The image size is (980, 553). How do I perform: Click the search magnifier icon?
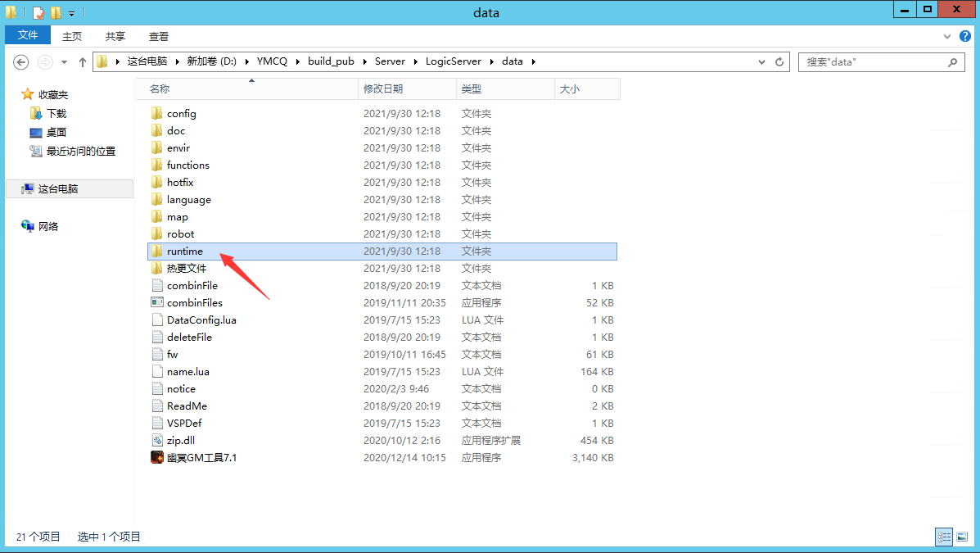(x=952, y=62)
